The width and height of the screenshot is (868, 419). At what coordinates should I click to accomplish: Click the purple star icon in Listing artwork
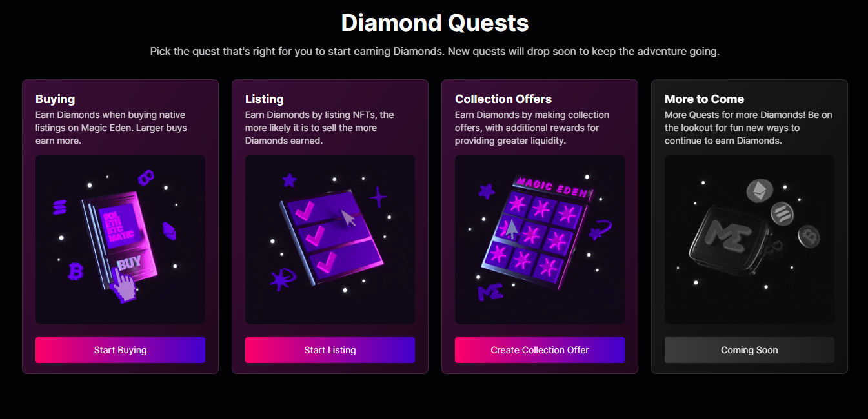pyautogui.click(x=290, y=180)
